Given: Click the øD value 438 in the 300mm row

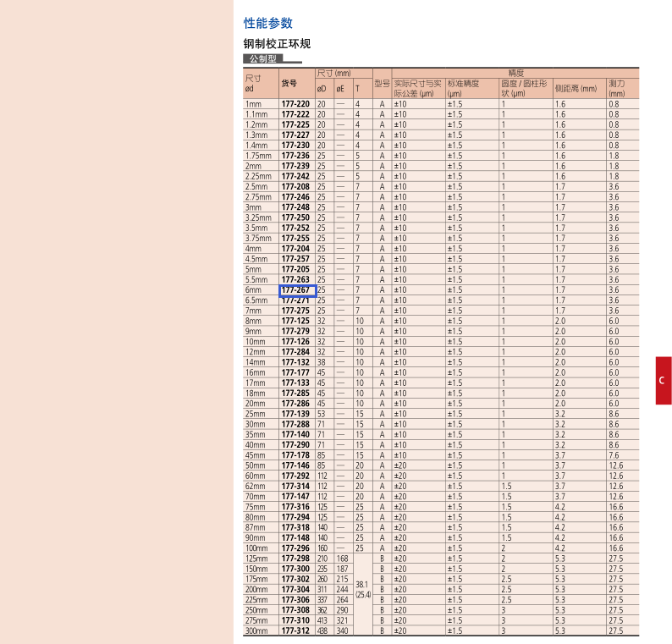Looking at the screenshot, I should point(322,630).
